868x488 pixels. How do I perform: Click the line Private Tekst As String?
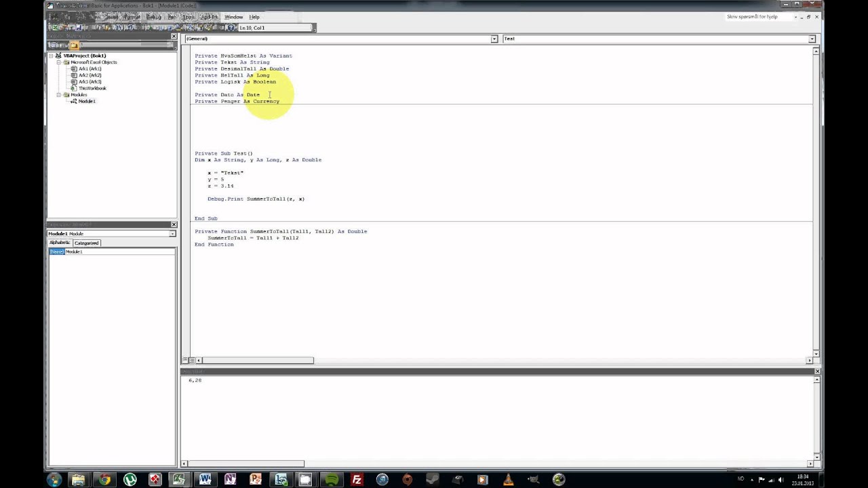coord(232,62)
